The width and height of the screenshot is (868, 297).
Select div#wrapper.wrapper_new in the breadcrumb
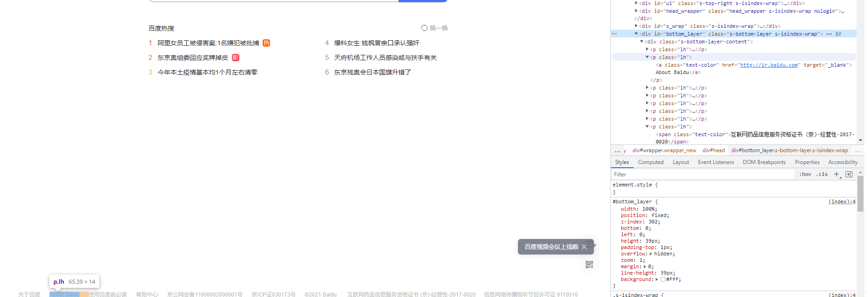pyautogui.click(x=664, y=150)
